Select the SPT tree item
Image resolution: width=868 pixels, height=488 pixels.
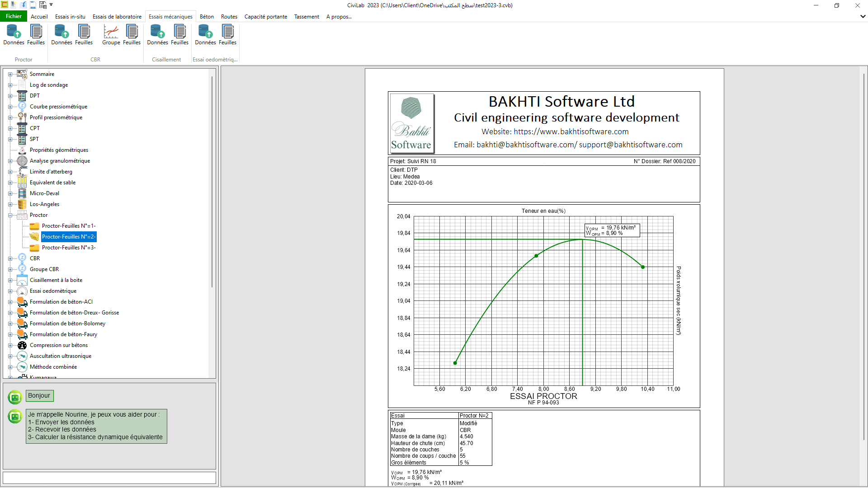34,139
